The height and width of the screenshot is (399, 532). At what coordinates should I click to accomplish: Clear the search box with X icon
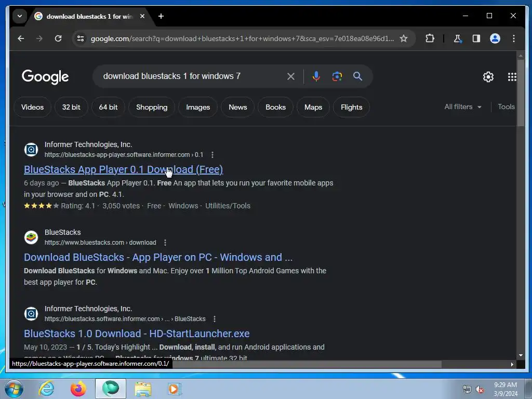[291, 76]
